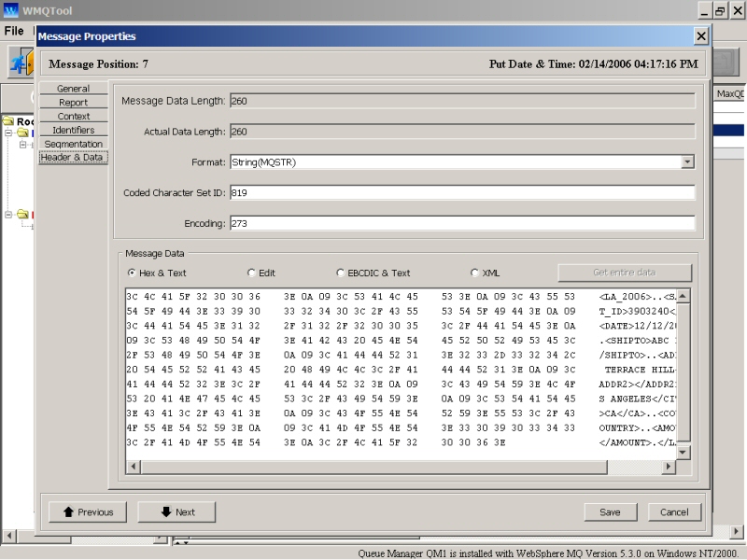The height and width of the screenshot is (560, 747).
Task: Collapse the first tree node under Root
Action: click(x=8, y=133)
